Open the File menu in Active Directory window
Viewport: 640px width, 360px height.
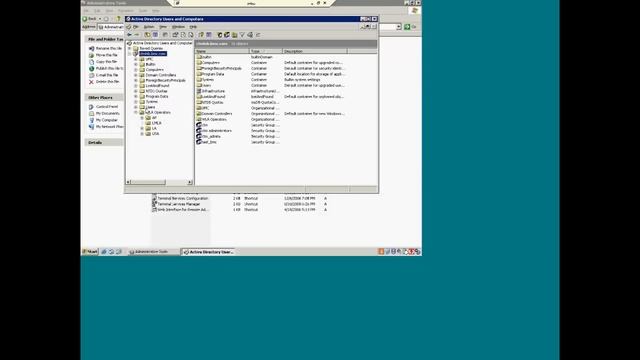[136, 27]
